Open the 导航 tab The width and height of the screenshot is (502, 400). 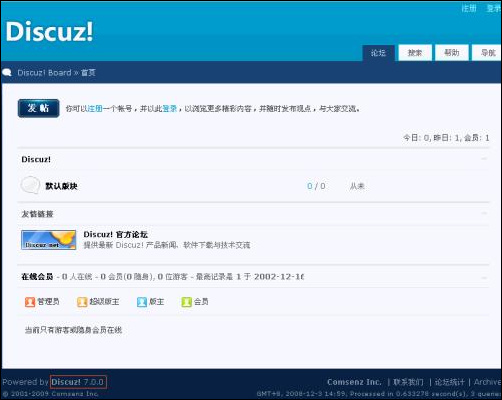point(487,53)
